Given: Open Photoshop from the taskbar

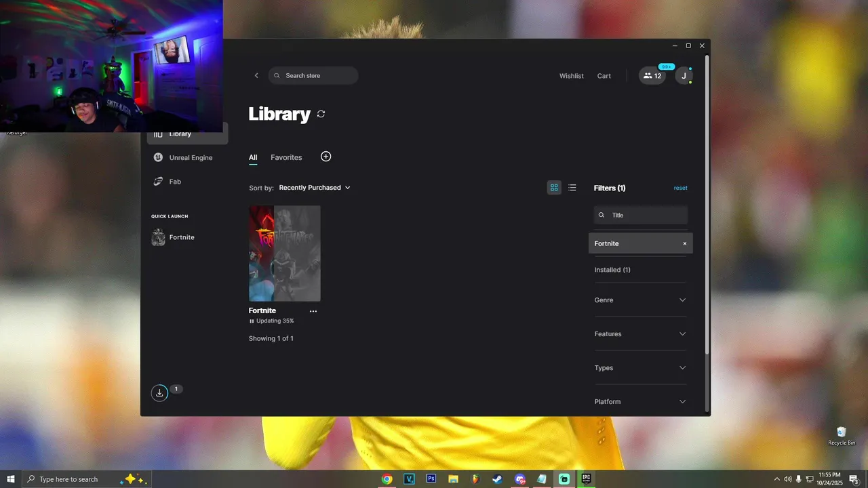Looking at the screenshot, I should [431, 479].
